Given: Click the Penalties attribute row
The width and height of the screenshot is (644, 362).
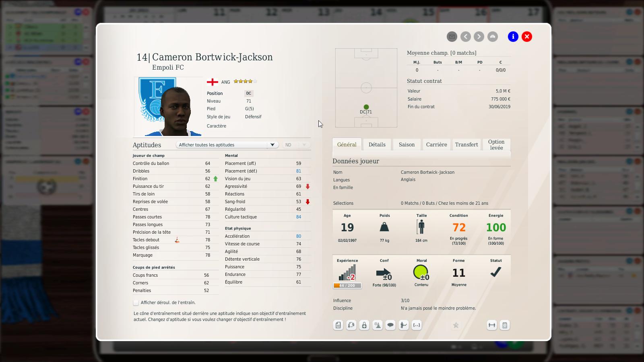Looking at the screenshot, I should click(175, 290).
